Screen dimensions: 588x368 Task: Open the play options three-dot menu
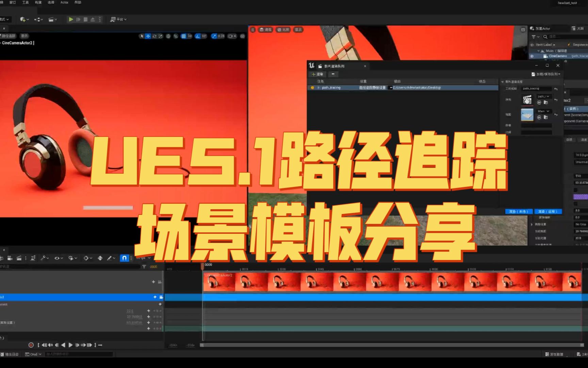coord(100,19)
